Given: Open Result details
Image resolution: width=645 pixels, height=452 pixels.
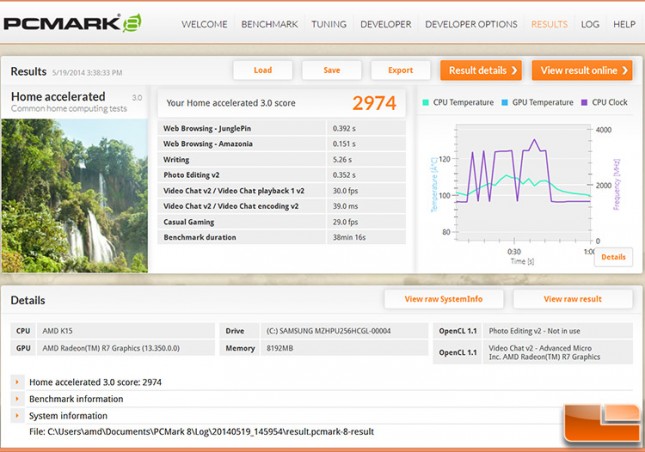Looking at the screenshot, I should point(481,70).
